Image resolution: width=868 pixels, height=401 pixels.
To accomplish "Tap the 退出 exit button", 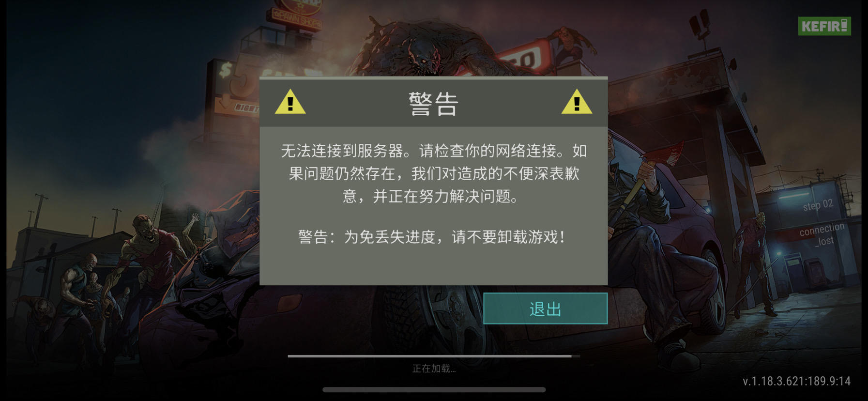I will [545, 308].
